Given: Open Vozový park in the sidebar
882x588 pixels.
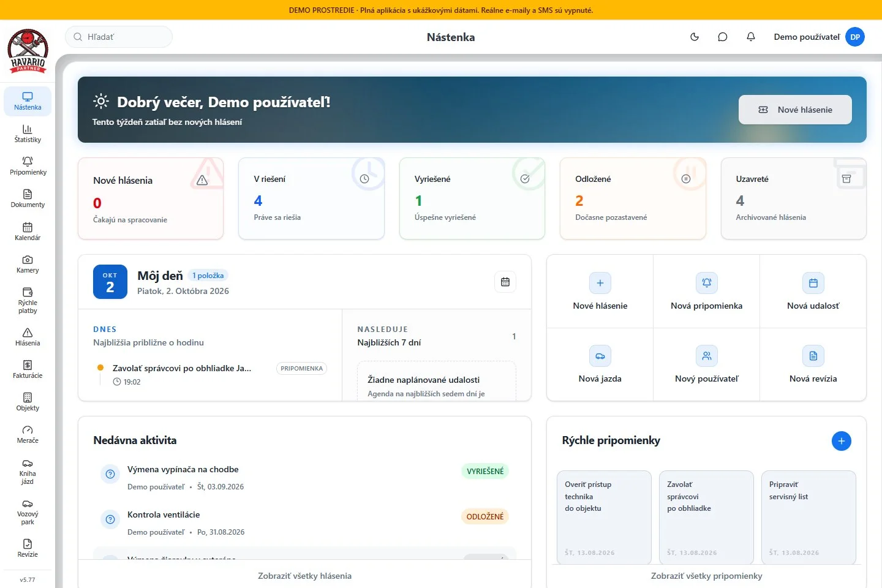Looking at the screenshot, I should [x=28, y=511].
